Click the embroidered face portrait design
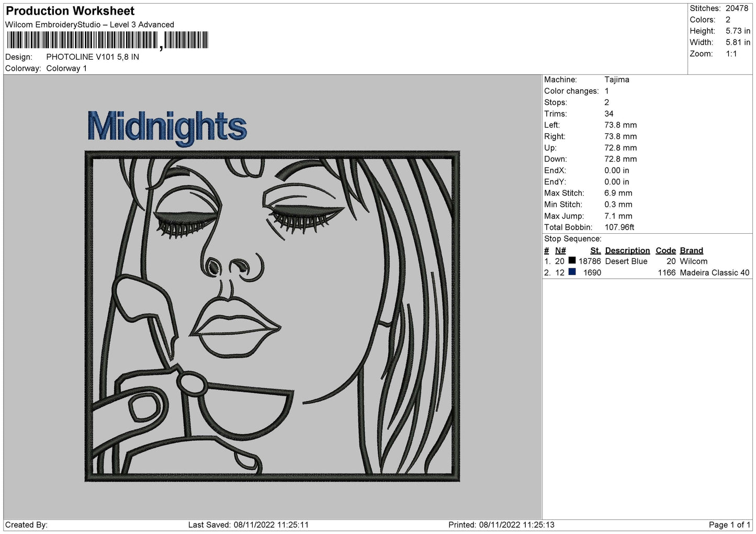The image size is (756, 534). point(272,316)
